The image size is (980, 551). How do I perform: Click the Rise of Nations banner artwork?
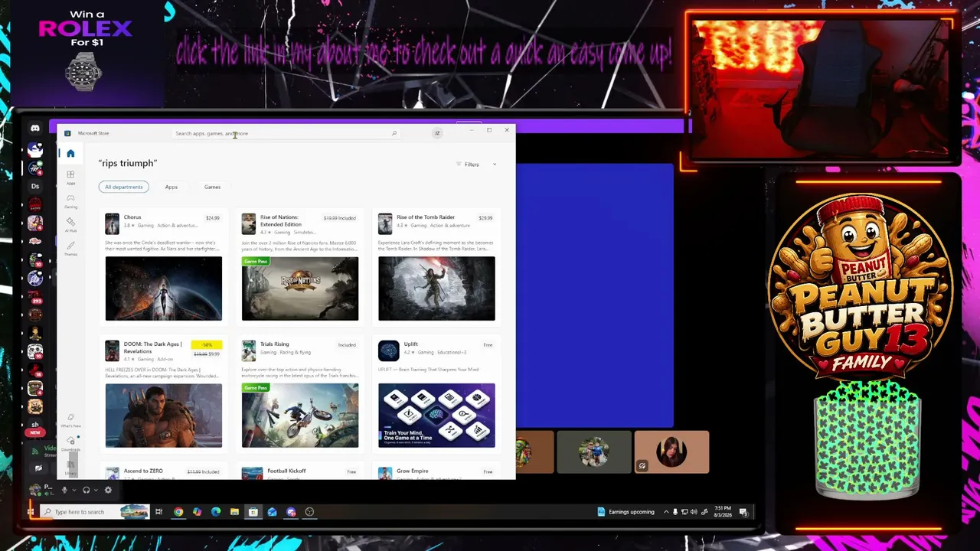coord(300,289)
